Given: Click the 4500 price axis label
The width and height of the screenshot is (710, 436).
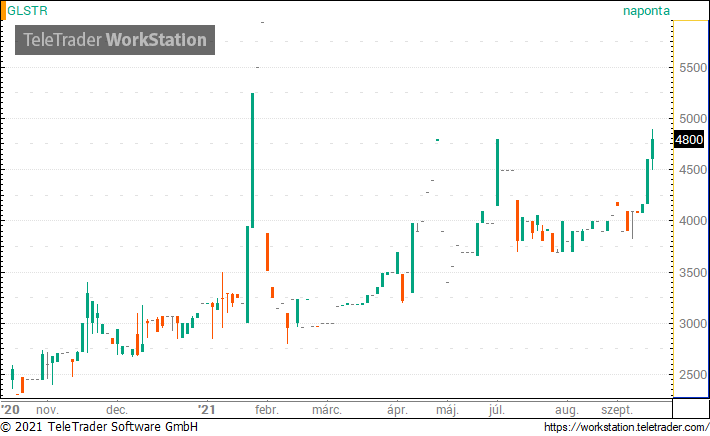Looking at the screenshot, I should (693, 170).
